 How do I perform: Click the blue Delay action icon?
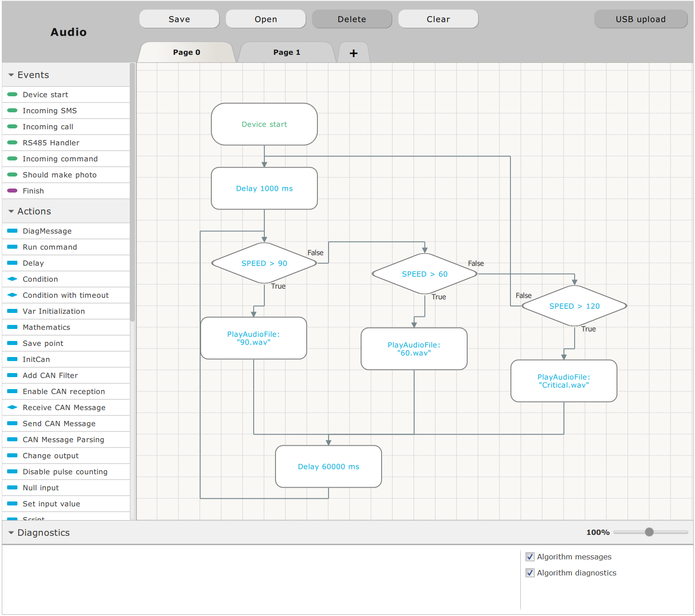pyautogui.click(x=12, y=263)
